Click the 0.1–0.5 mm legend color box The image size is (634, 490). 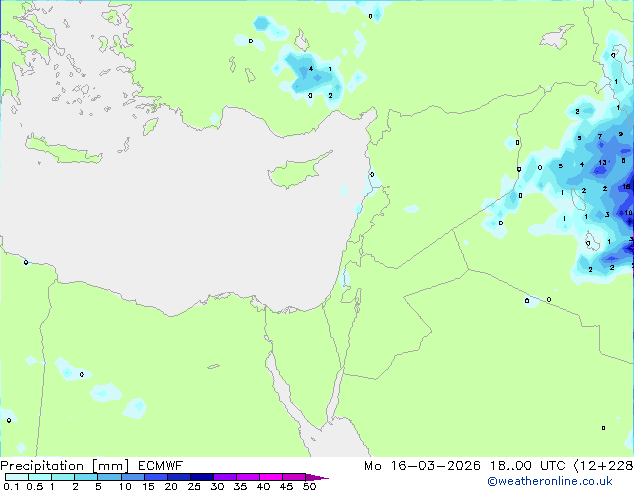(x=17, y=477)
